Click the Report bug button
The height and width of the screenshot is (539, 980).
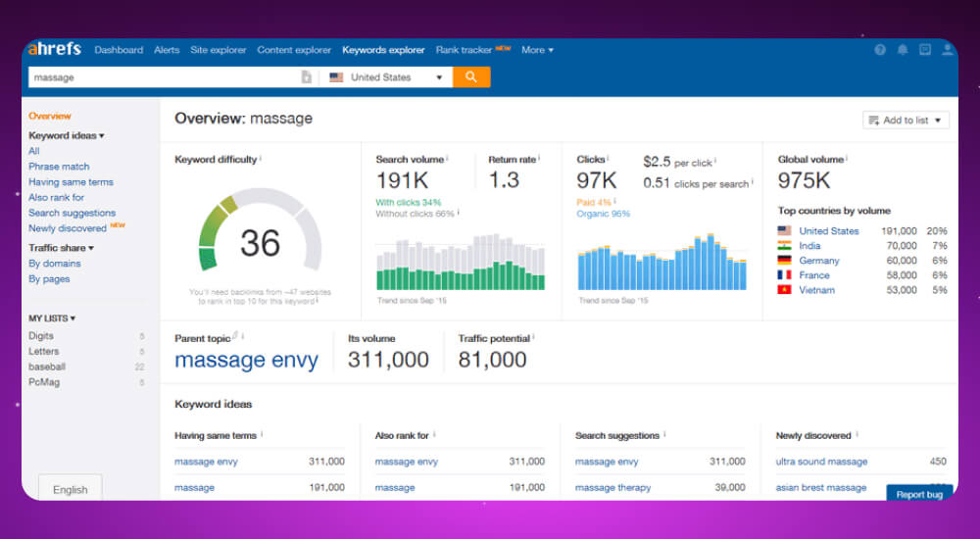[919, 494]
